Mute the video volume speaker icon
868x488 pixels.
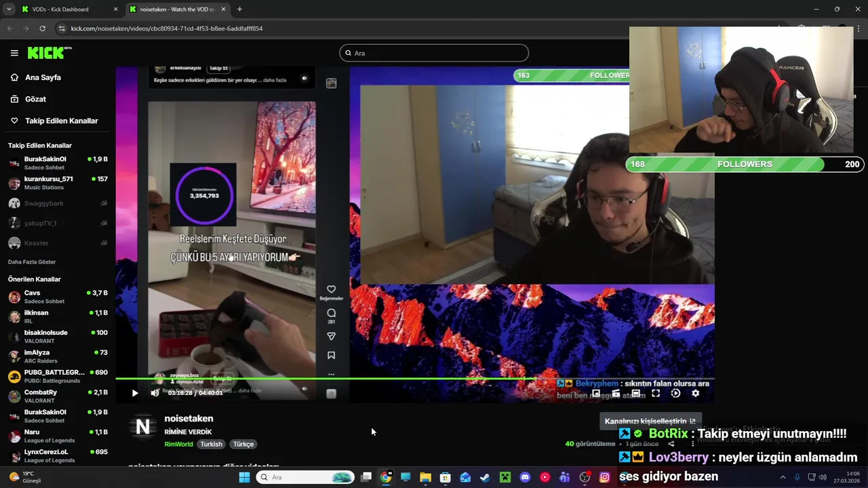point(155,393)
